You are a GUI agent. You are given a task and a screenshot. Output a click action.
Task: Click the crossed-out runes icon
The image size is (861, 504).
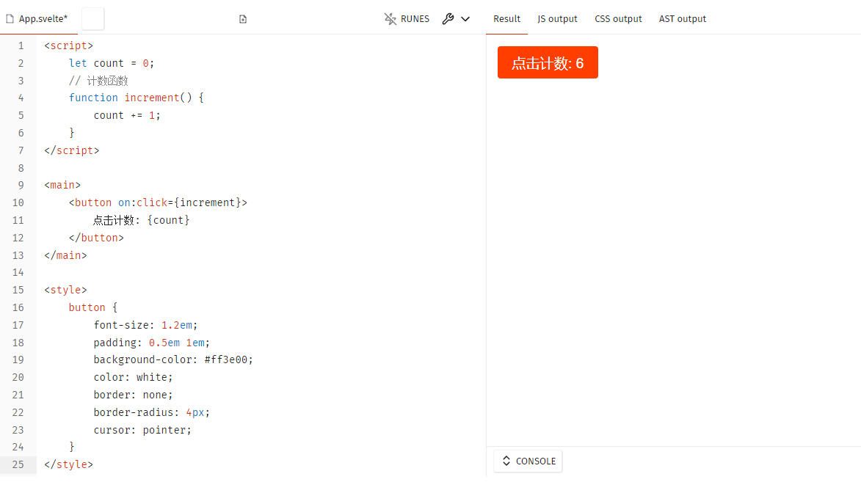[x=390, y=19]
